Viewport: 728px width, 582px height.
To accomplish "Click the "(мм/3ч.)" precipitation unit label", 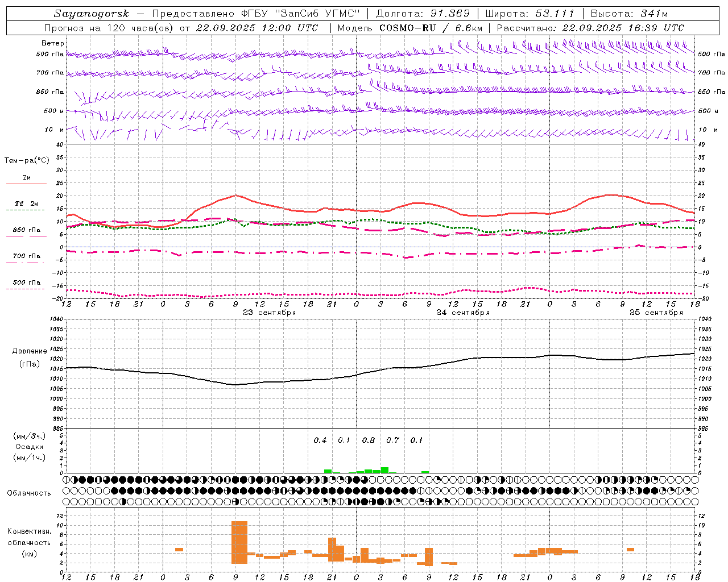I will coord(30,436).
